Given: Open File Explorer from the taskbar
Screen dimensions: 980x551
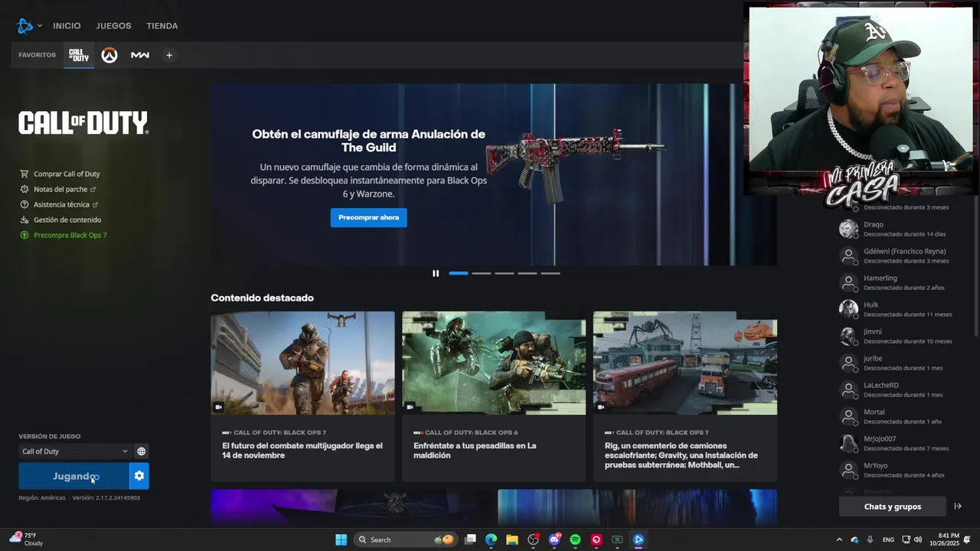Looking at the screenshot, I should [x=511, y=540].
